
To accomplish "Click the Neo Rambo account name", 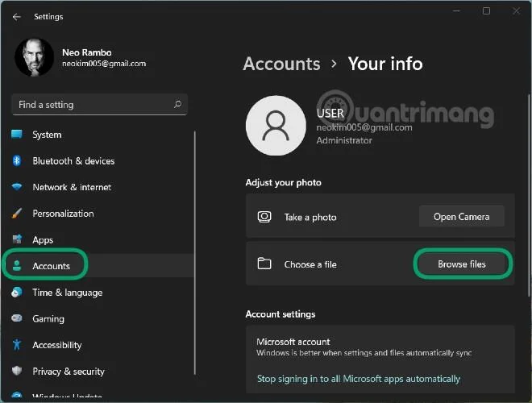I will point(87,52).
